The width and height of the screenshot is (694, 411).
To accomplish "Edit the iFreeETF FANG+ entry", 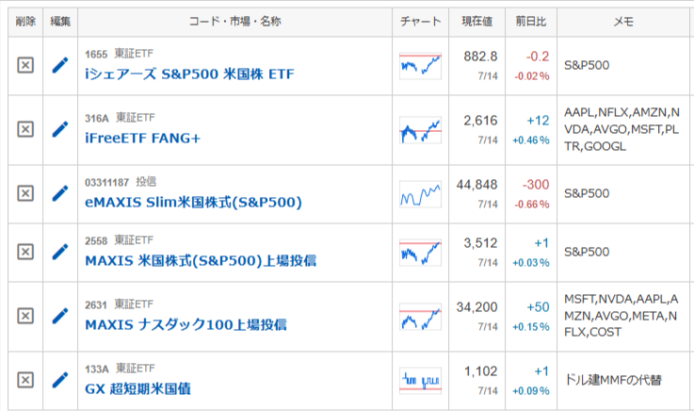I will 60,130.
